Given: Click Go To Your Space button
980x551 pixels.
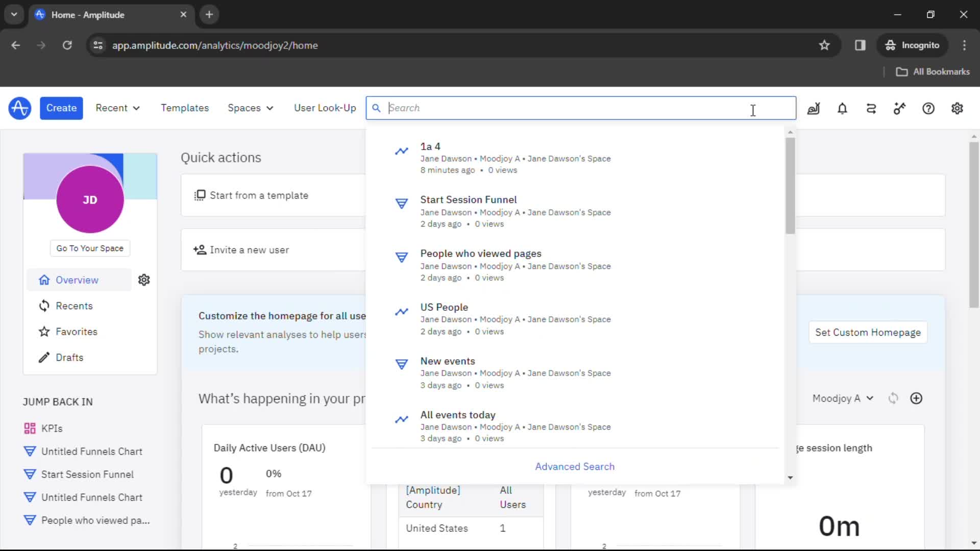Looking at the screenshot, I should point(90,248).
